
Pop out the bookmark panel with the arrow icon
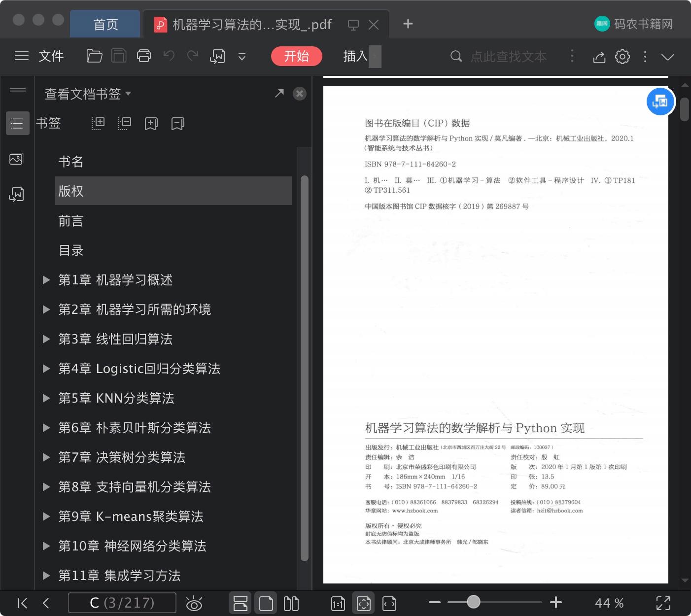pyautogui.click(x=279, y=93)
